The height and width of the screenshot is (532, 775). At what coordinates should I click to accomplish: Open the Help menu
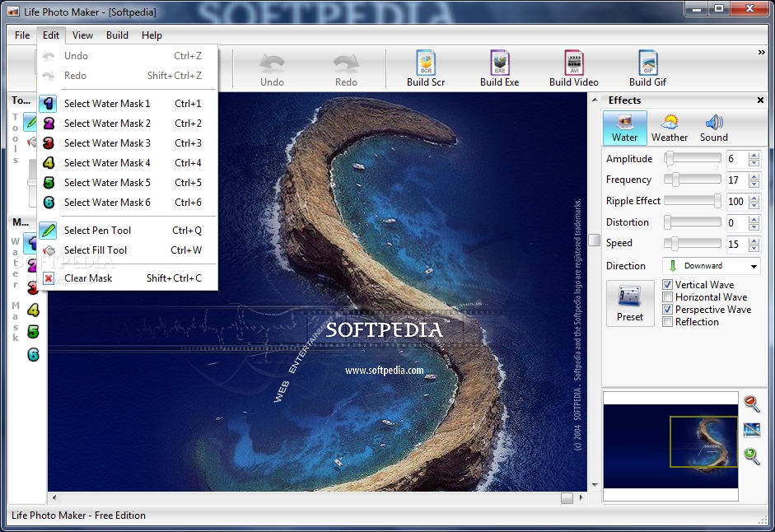pyautogui.click(x=152, y=35)
